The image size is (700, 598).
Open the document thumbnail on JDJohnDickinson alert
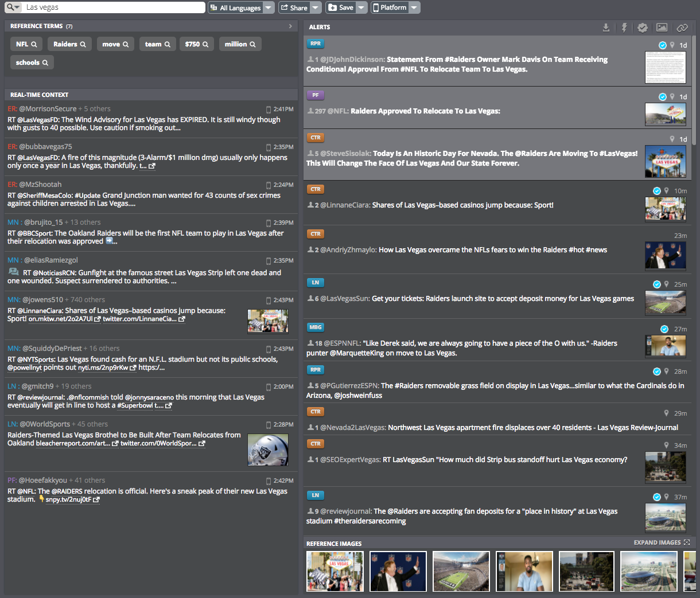666,68
